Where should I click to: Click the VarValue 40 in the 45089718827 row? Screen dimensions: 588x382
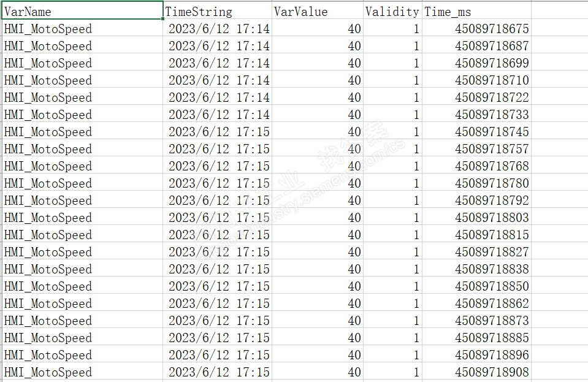[x=318, y=251]
